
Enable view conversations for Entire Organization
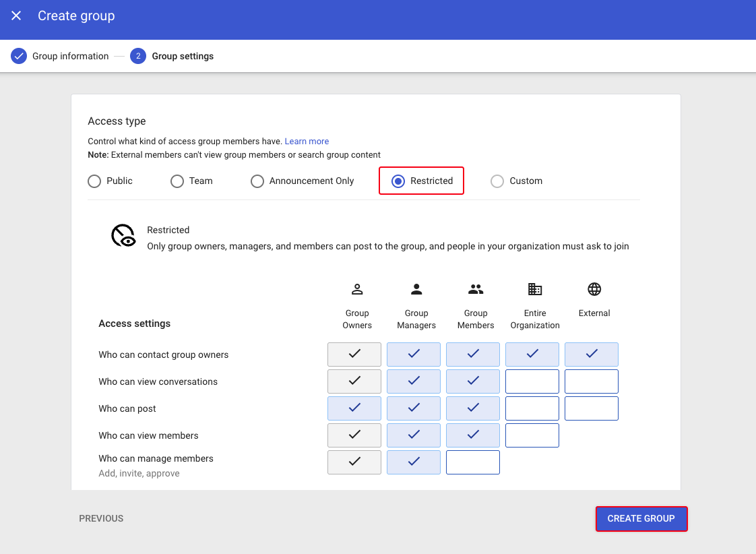(x=532, y=381)
